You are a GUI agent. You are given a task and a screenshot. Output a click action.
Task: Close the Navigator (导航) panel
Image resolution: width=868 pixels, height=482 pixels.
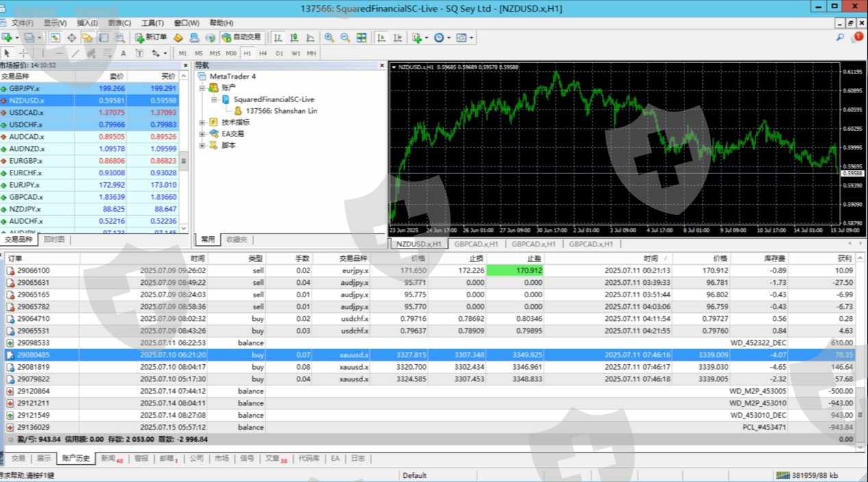click(x=382, y=66)
